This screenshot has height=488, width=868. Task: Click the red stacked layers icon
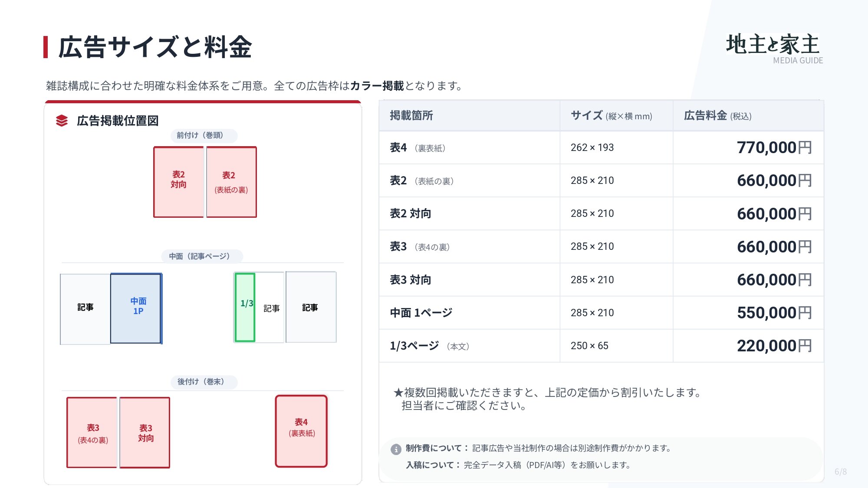[x=62, y=121]
